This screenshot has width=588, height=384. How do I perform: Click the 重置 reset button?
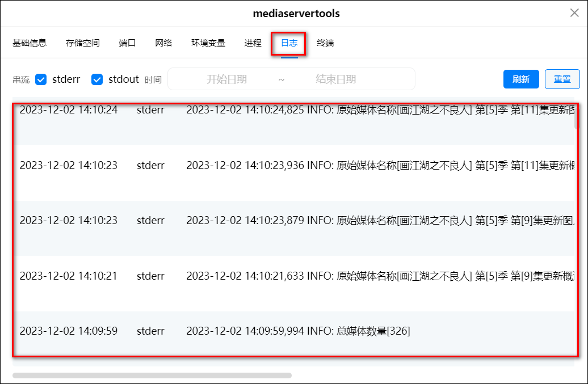[x=562, y=79]
